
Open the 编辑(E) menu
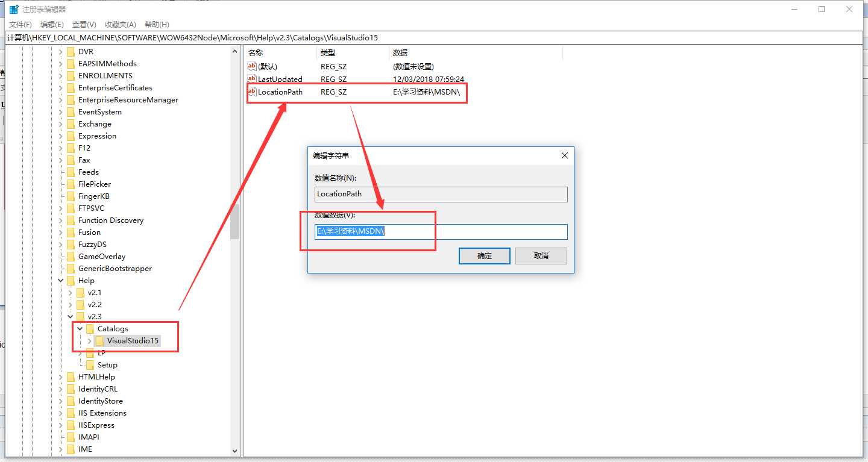52,25
